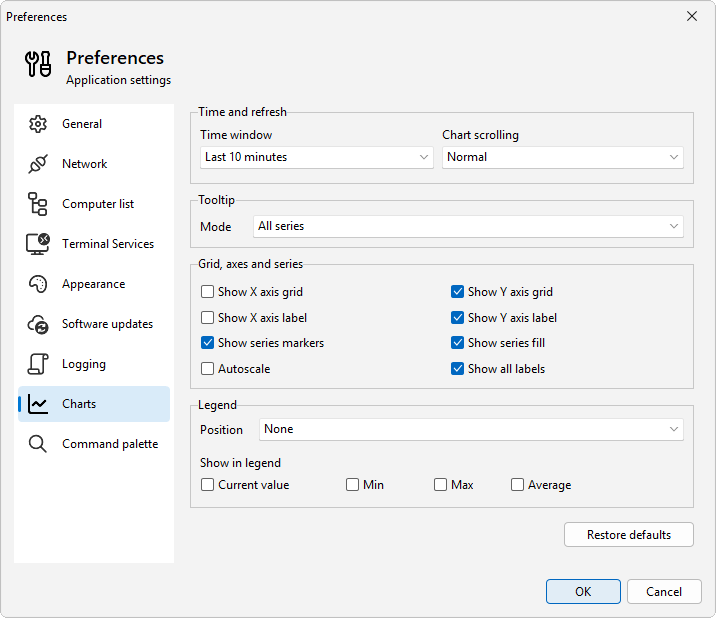
Task: Enable Show X axis grid
Action: 207,291
